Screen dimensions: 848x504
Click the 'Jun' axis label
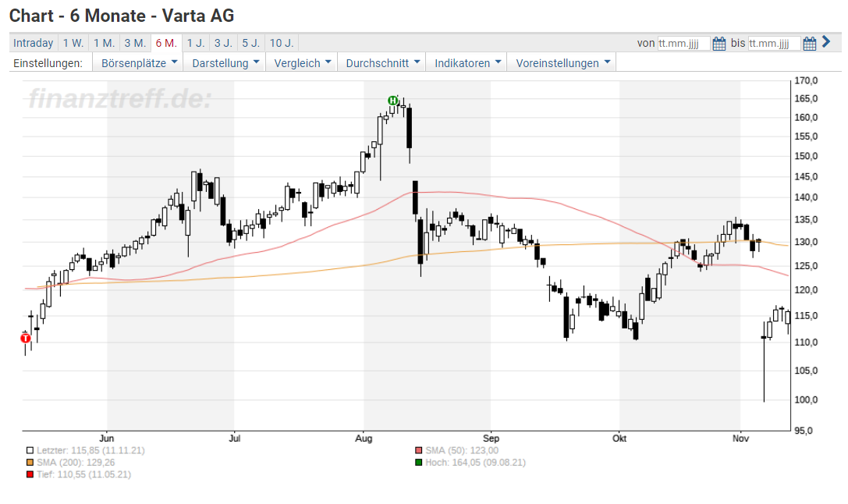point(107,438)
